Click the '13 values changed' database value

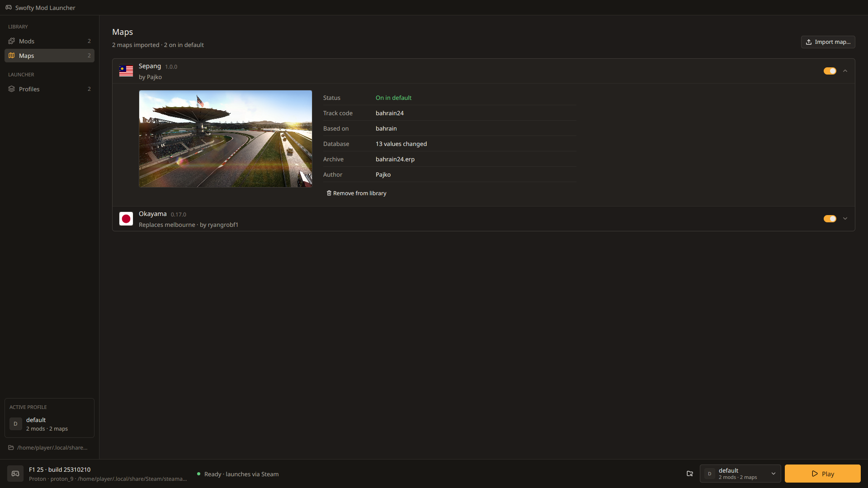(401, 144)
